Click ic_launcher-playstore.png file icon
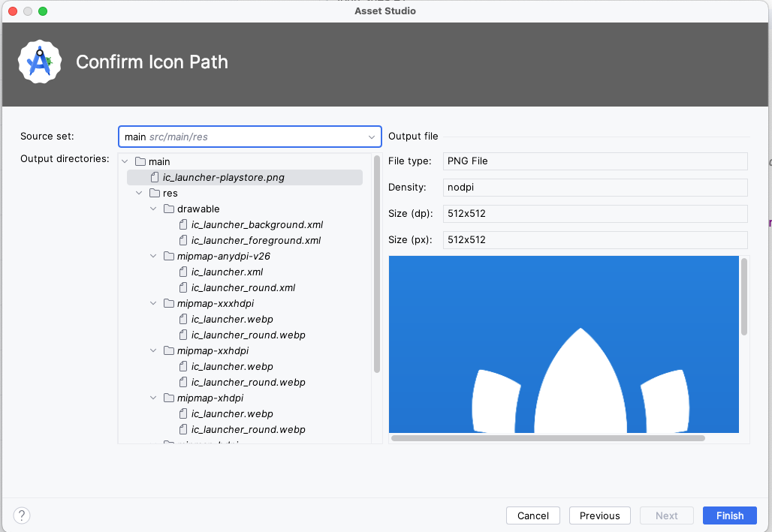 155,177
